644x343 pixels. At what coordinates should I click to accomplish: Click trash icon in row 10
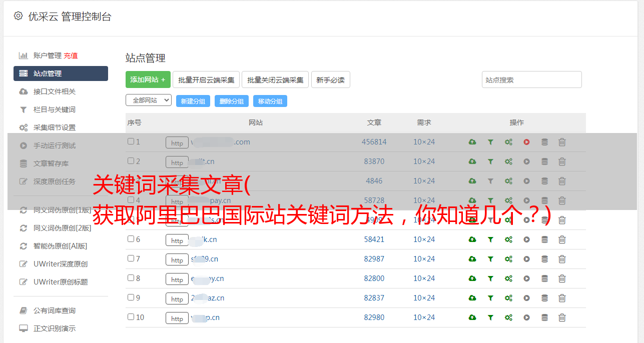[562, 317]
